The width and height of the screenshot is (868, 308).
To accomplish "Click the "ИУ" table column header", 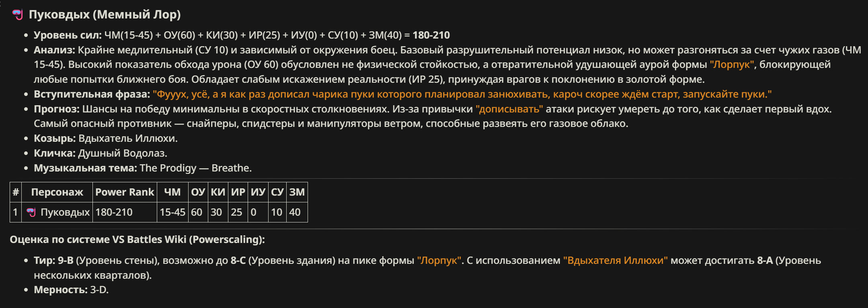I will 258,192.
